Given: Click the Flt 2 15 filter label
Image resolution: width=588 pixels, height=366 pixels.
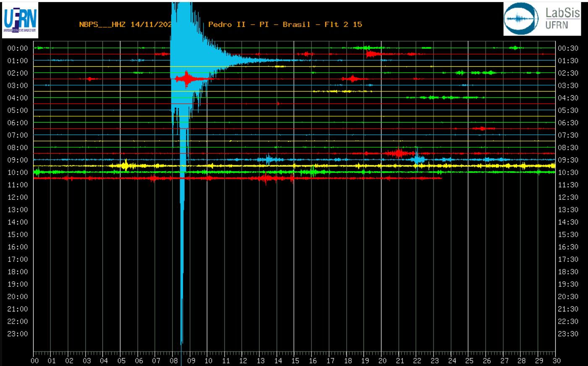Looking at the screenshot, I should tap(343, 24).
